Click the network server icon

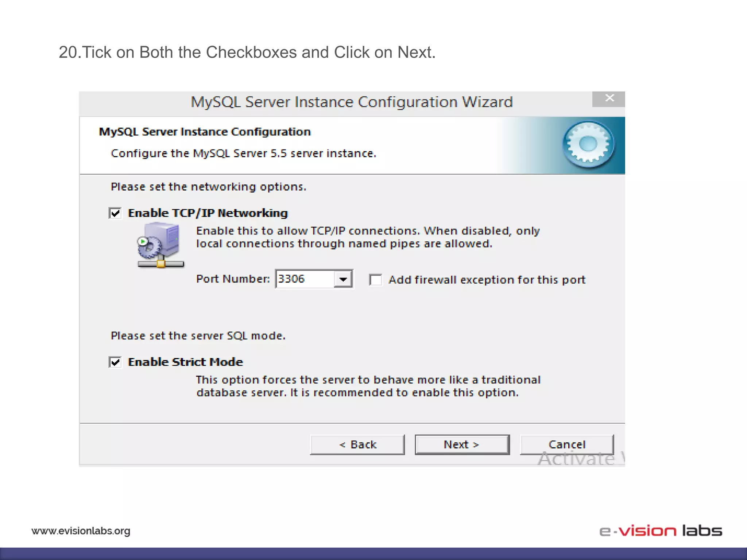point(160,246)
